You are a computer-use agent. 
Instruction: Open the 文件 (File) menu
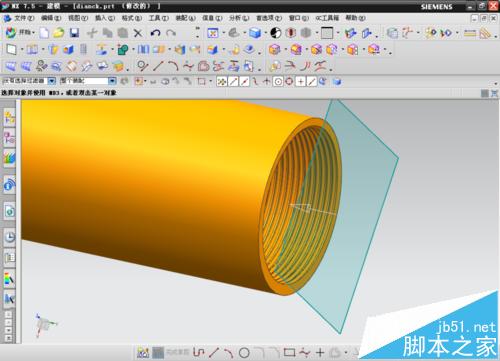[x=24, y=18]
